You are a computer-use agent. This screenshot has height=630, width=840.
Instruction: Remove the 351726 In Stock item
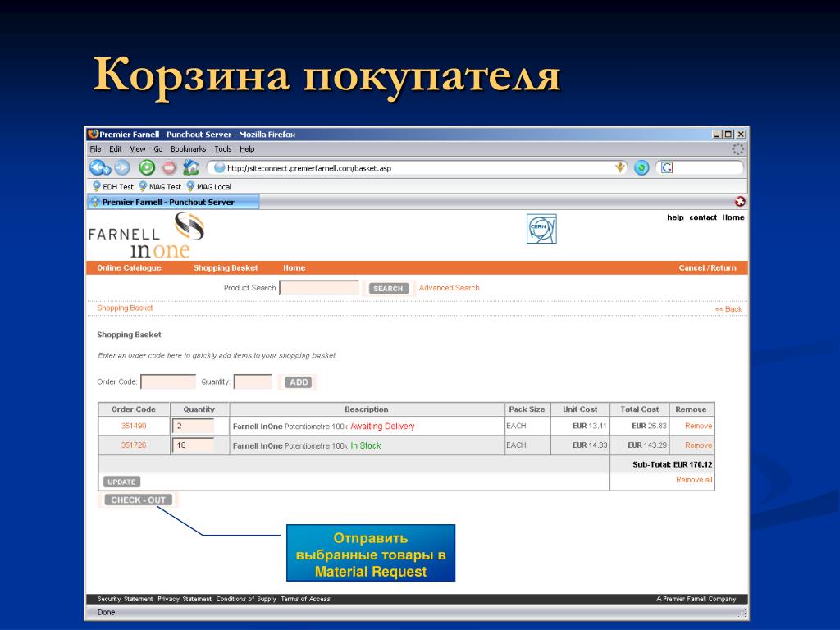pyautogui.click(x=699, y=445)
